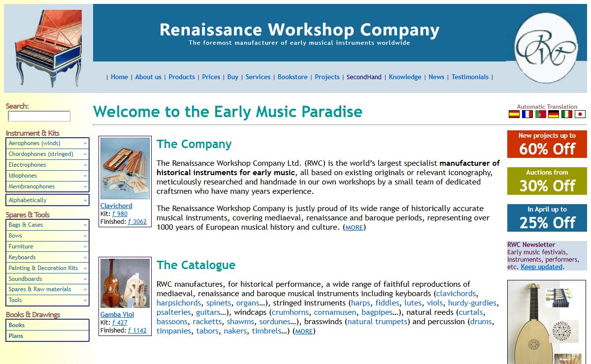591x364 pixels.
Task: Expand Aerophones (winds) submenu
Action: 47,143
